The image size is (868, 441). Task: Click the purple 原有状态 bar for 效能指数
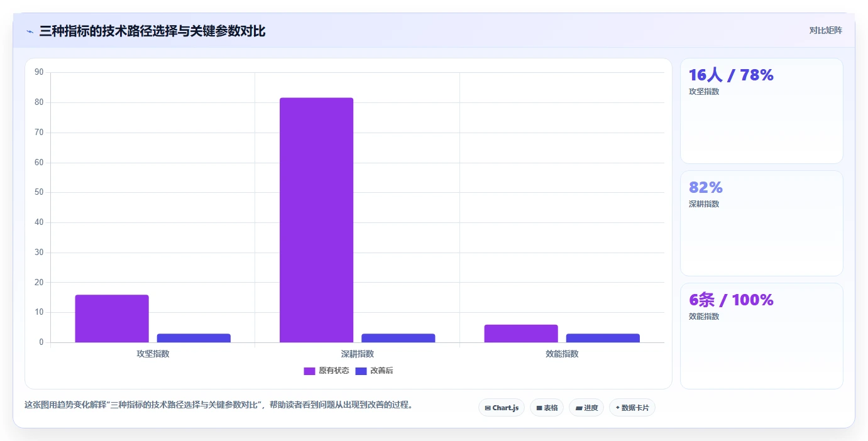coord(521,334)
